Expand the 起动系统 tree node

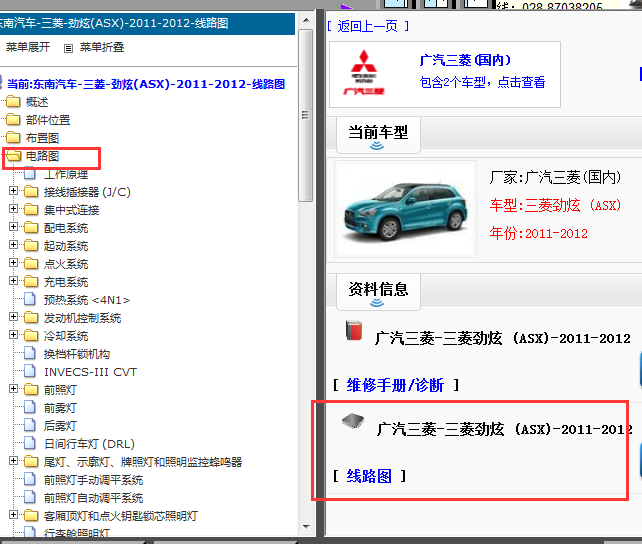(14, 245)
